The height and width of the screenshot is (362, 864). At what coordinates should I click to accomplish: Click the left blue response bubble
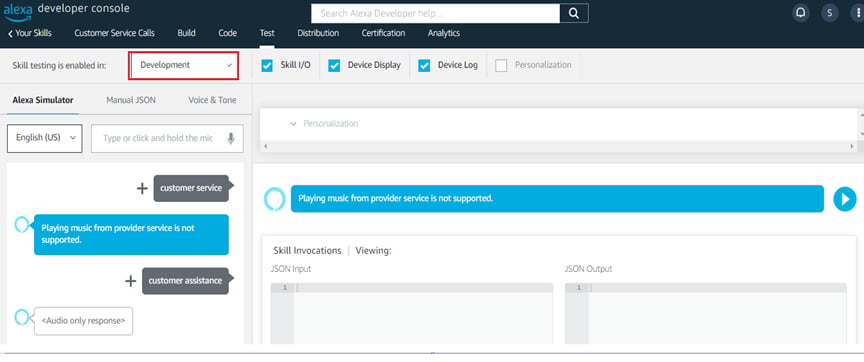click(x=131, y=234)
